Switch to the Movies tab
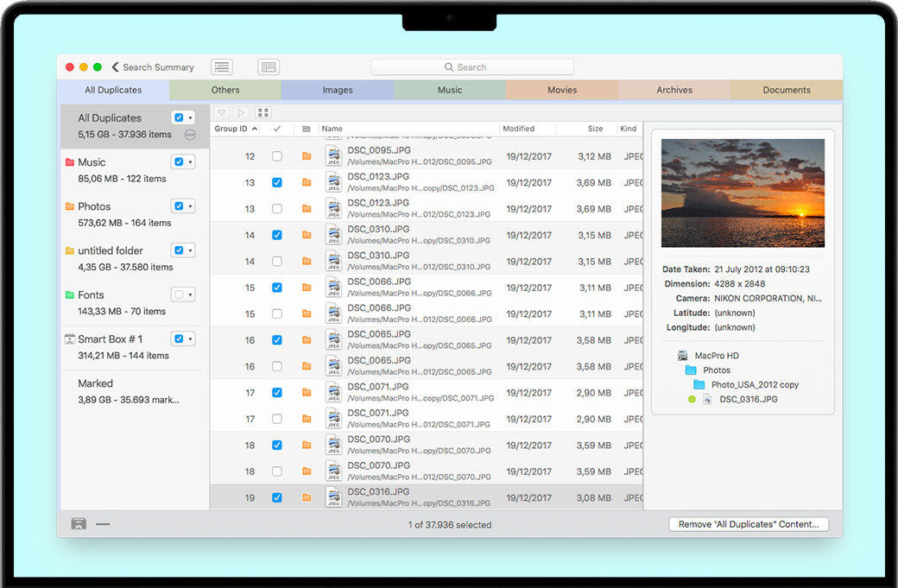The width and height of the screenshot is (898, 588). tap(562, 90)
